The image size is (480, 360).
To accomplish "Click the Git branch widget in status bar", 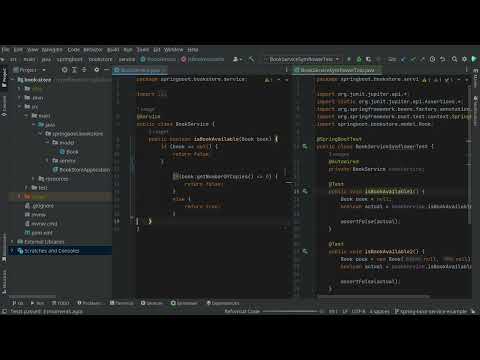I will (x=431, y=311).
